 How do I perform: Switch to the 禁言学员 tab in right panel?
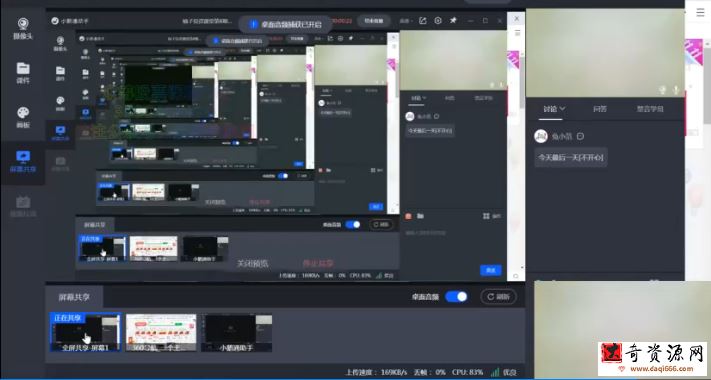point(650,109)
